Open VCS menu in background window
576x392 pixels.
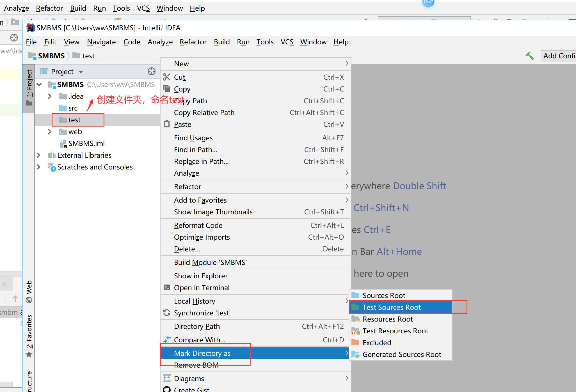pos(143,8)
